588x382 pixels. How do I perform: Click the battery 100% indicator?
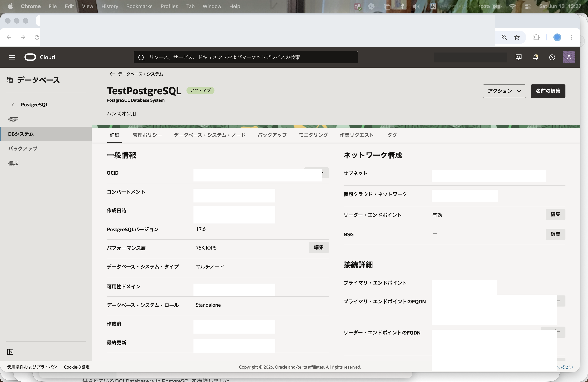(490, 6)
